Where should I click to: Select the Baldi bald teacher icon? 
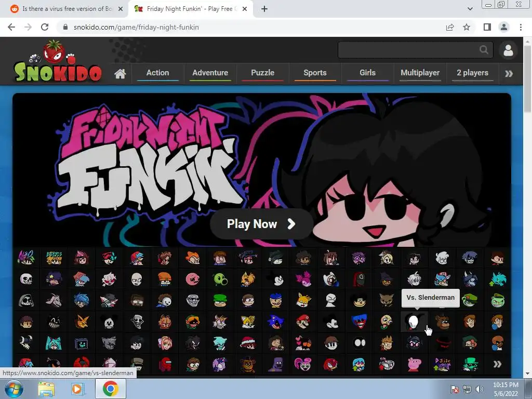tap(387, 321)
